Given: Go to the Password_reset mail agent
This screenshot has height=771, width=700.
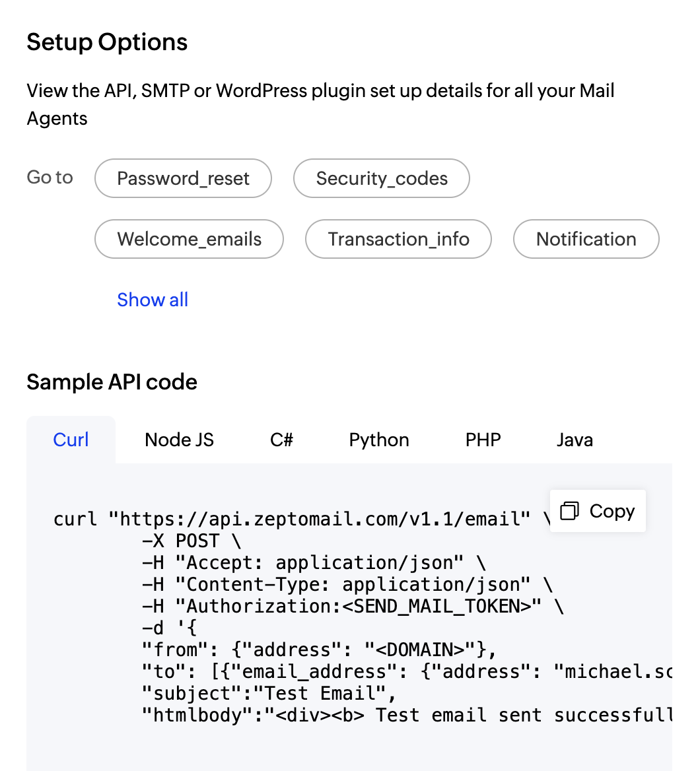Looking at the screenshot, I should (183, 178).
